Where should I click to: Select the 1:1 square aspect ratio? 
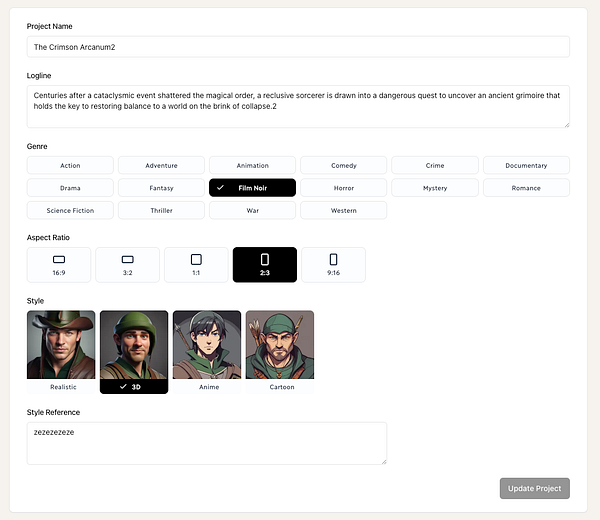coord(196,265)
